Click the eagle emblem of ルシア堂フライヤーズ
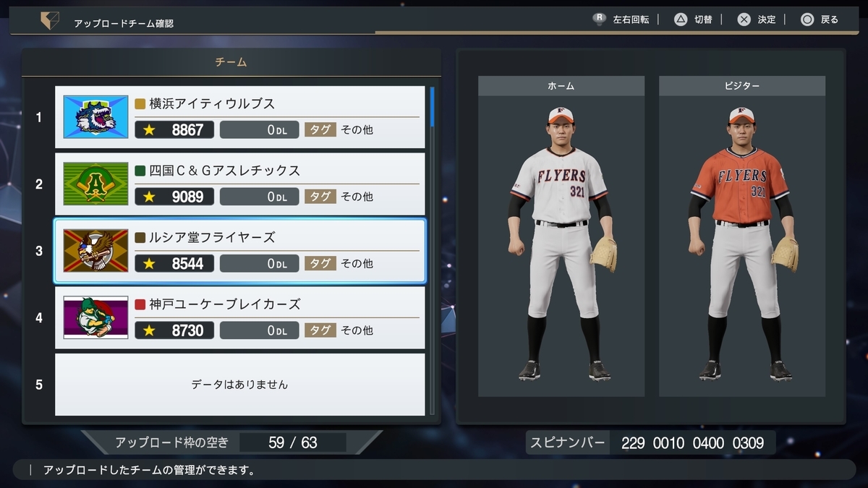Screen dimensions: 868x488 coord(95,251)
